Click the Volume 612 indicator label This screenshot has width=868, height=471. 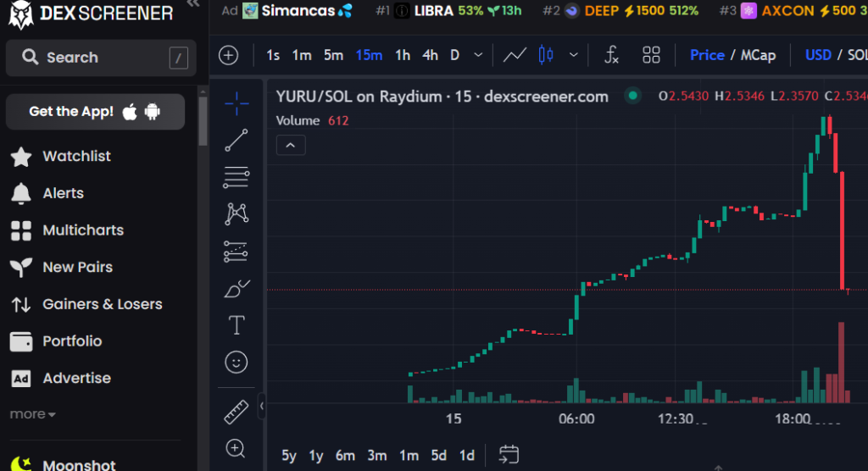(x=312, y=120)
